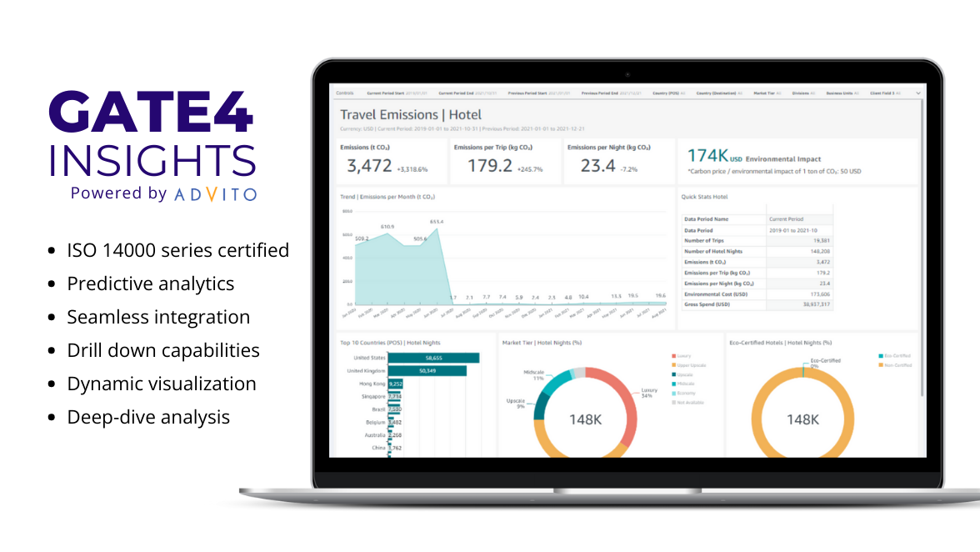This screenshot has height=552, width=980.
Task: Open the Market Tier filter
Action: (x=767, y=93)
